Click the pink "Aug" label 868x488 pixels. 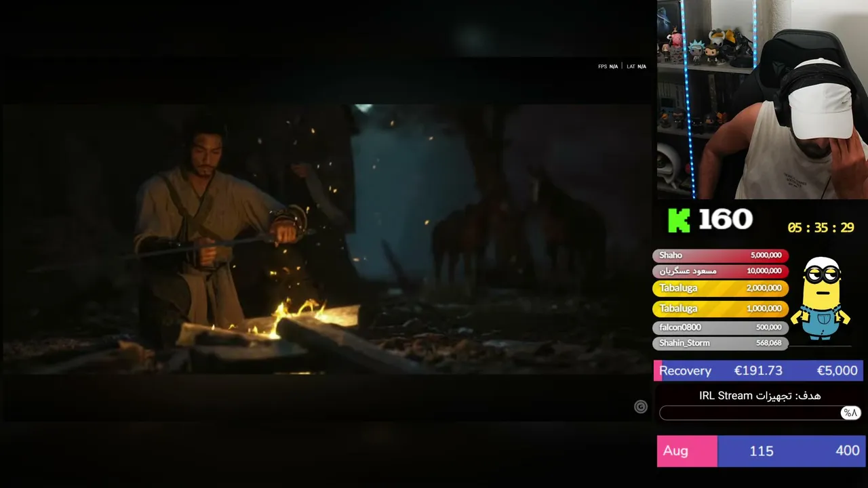tap(675, 451)
